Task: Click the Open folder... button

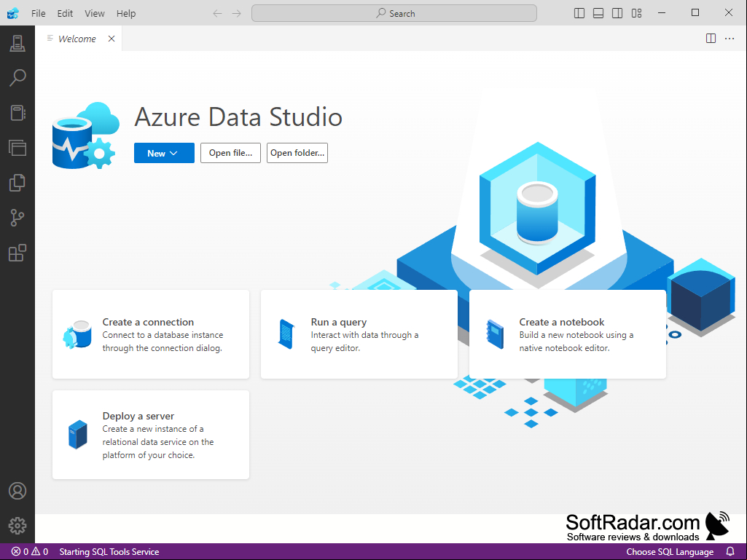Action: coord(297,153)
